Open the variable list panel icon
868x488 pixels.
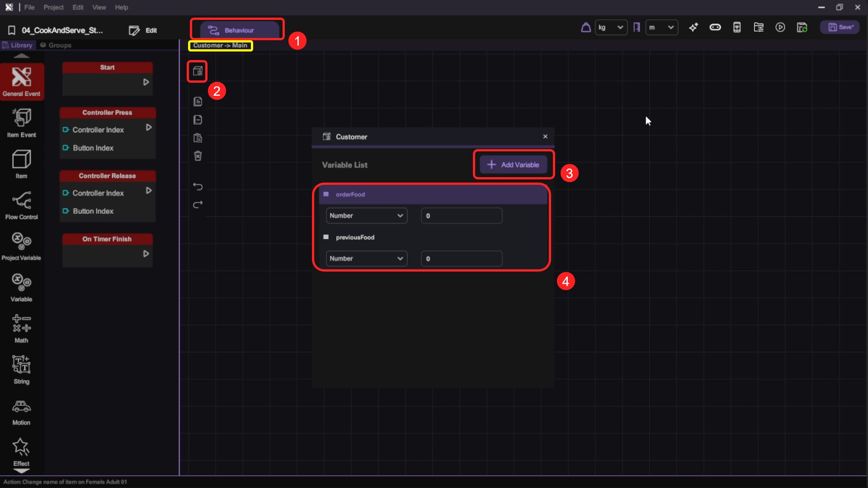tap(198, 71)
